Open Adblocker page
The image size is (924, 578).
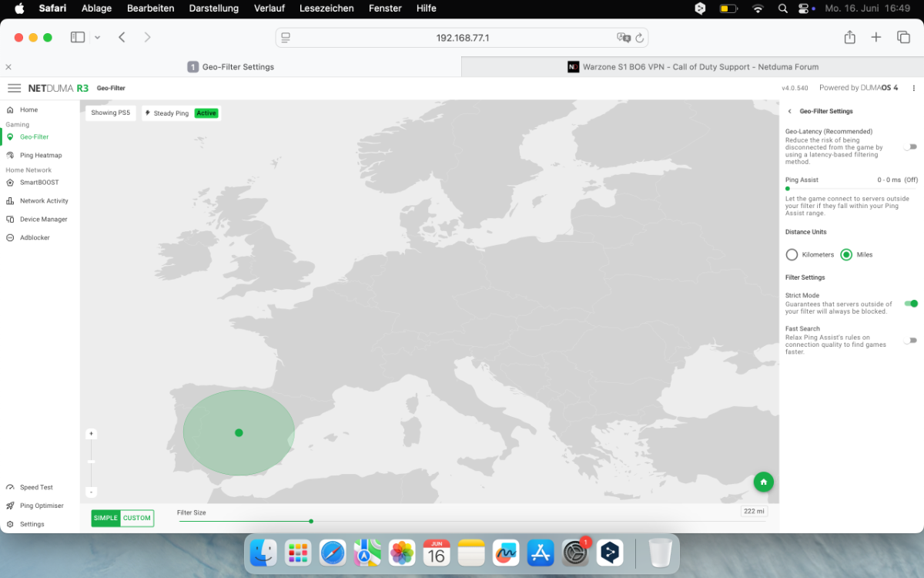[x=35, y=237]
